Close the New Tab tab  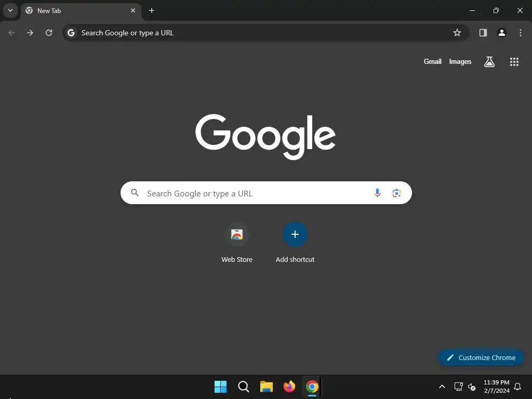coord(133,10)
